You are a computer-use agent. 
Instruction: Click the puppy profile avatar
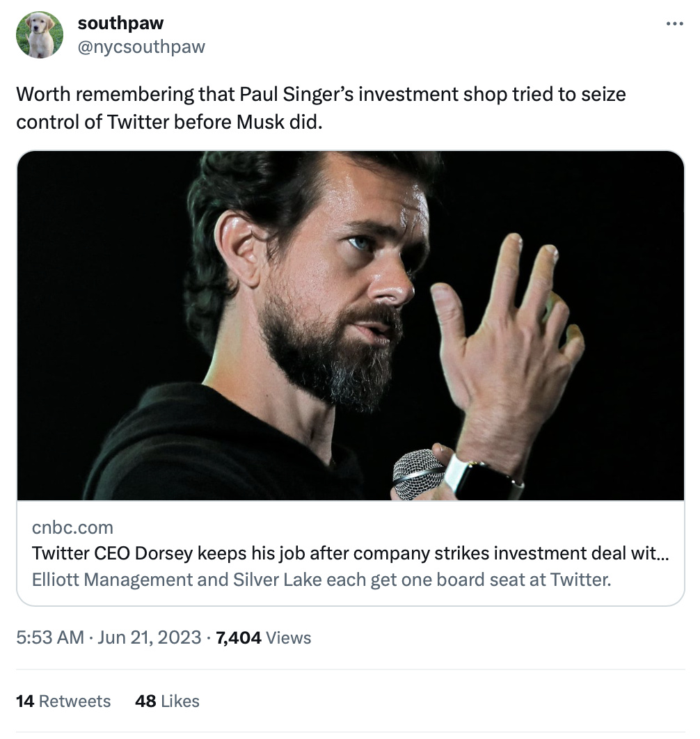point(40,35)
